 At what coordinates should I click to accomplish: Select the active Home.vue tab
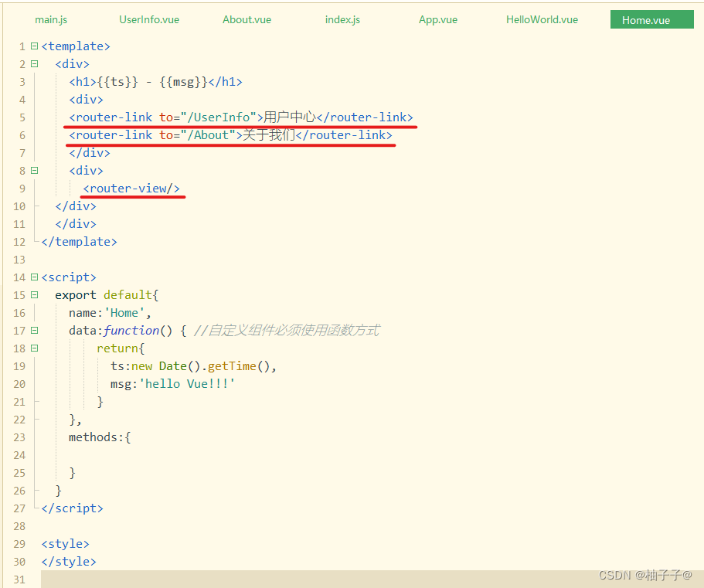click(x=652, y=20)
